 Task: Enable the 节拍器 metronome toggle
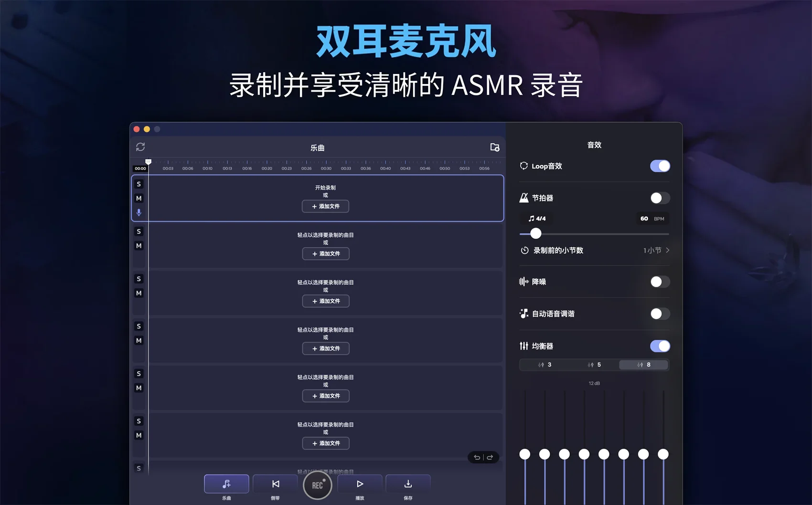point(660,198)
